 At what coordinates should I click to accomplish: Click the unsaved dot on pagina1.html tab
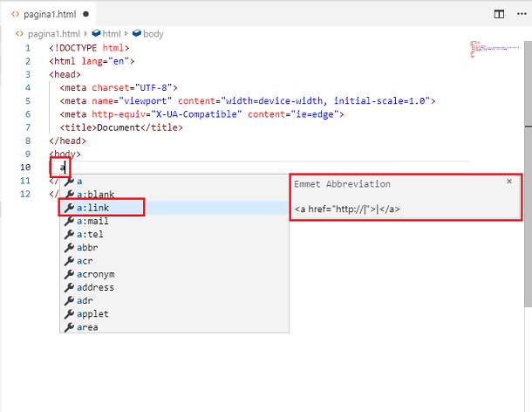85,14
